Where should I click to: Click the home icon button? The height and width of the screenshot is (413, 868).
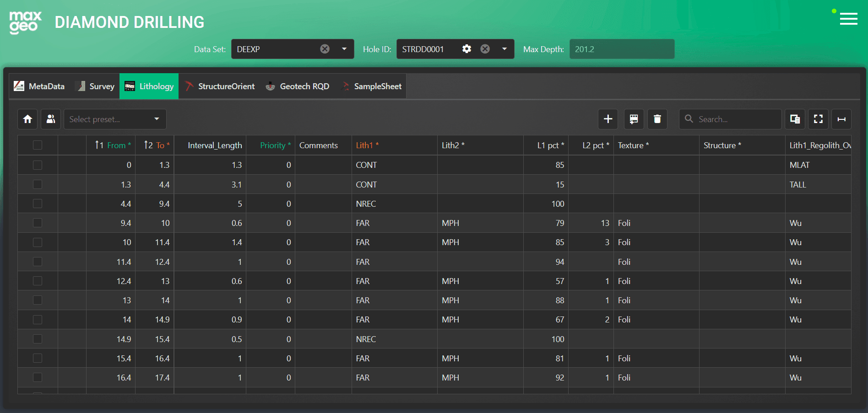tap(28, 119)
